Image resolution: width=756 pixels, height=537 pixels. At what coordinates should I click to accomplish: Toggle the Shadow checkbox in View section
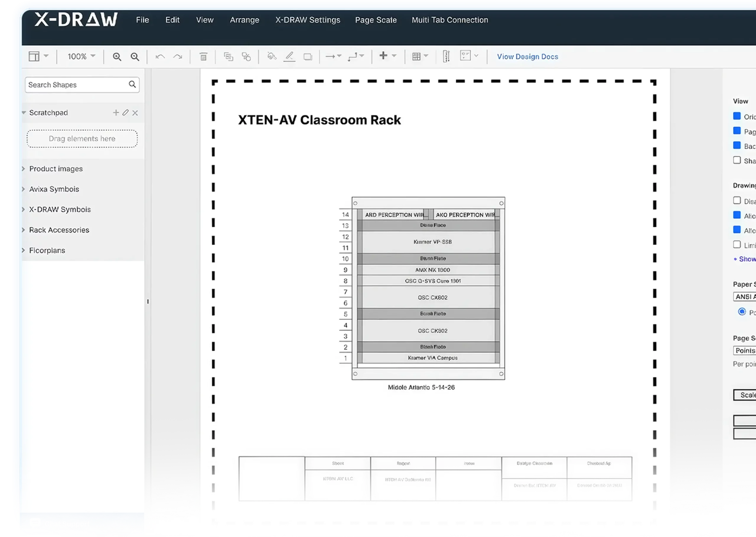click(737, 161)
